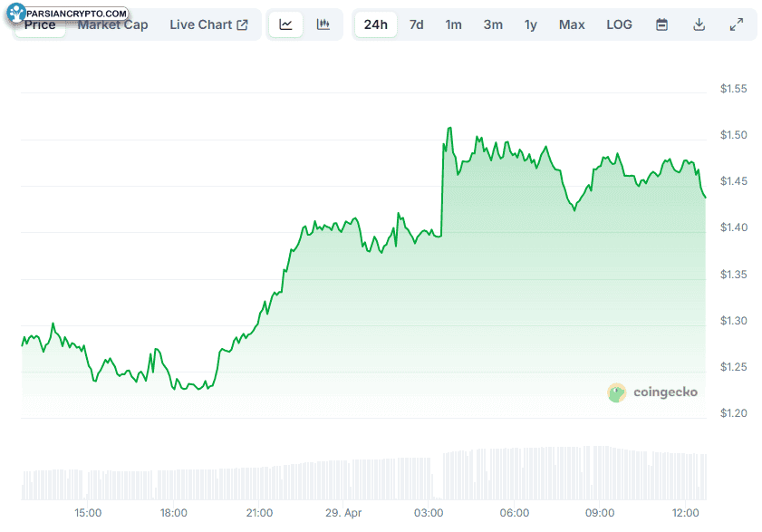This screenshot has height=532, width=762.
Task: Click the 12:00 time axis label
Action: click(x=685, y=513)
